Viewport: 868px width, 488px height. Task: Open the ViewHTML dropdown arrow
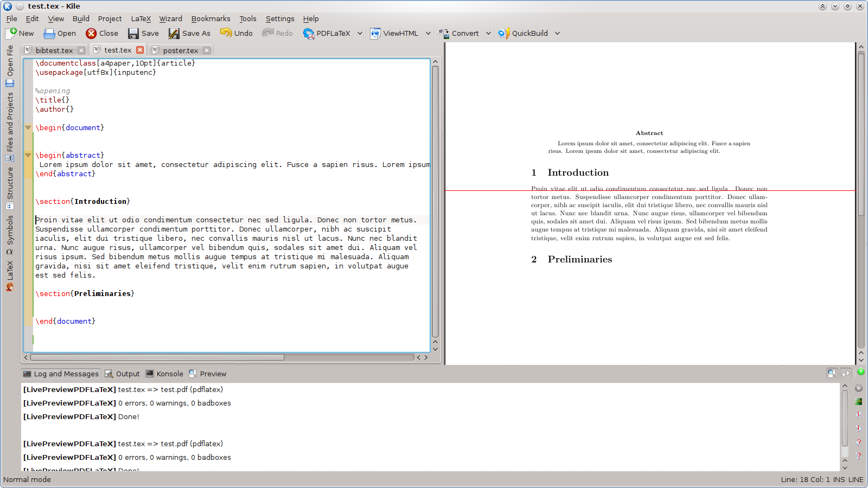click(x=428, y=33)
